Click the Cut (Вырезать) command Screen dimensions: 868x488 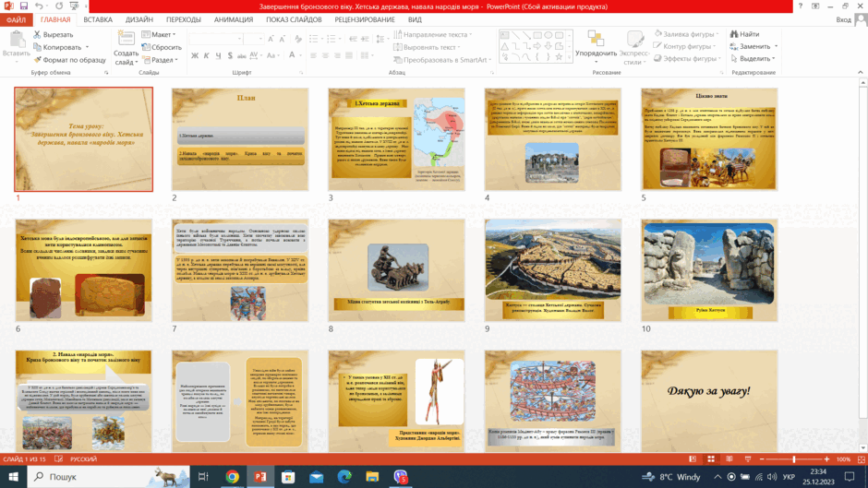pos(54,34)
